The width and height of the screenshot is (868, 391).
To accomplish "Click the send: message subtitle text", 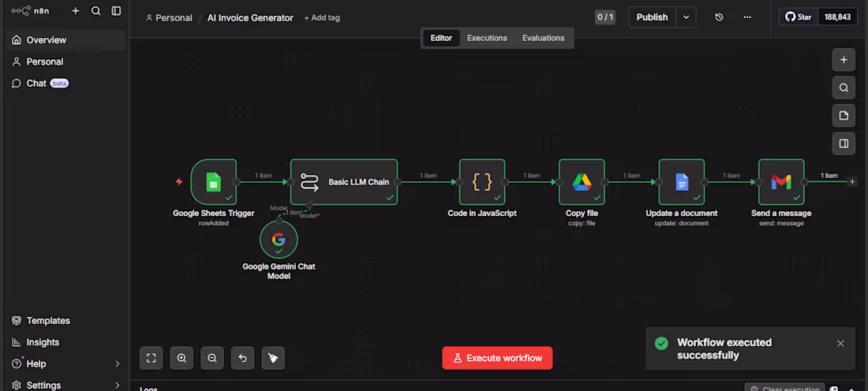I will (781, 223).
